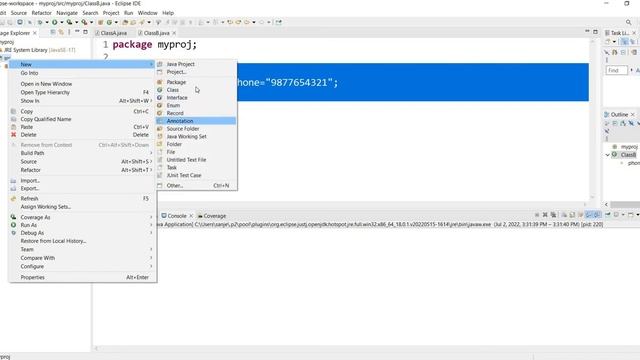Click the New Java Class toolbar icon
Image resolution: width=640 pixels, height=360 pixels.
109,22
